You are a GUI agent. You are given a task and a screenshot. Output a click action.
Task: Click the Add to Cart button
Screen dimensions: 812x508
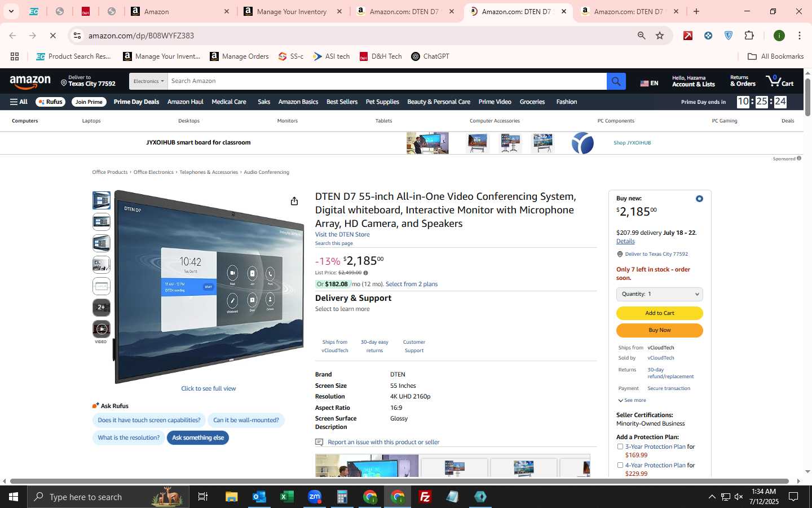[x=660, y=313]
